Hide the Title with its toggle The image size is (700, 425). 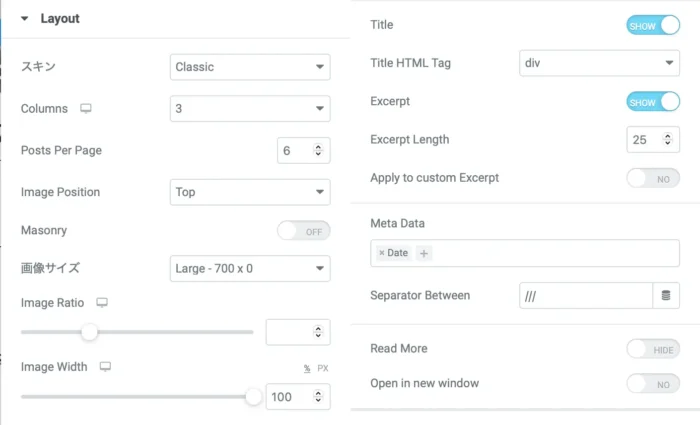point(653,25)
